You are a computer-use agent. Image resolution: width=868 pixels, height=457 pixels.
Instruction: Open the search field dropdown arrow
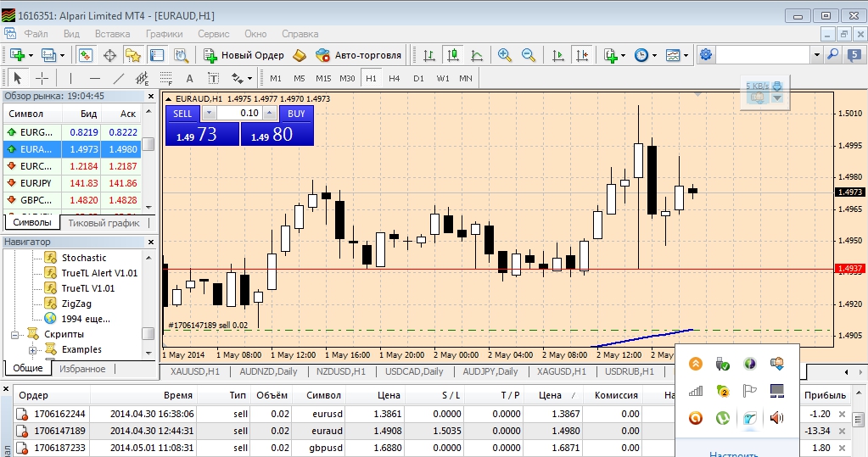(816, 55)
